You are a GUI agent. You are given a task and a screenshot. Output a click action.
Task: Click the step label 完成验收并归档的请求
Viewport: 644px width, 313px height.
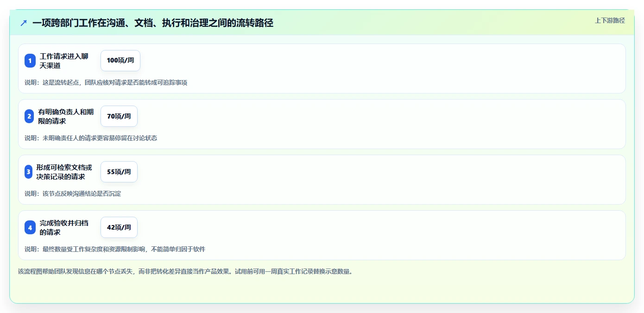(64, 227)
